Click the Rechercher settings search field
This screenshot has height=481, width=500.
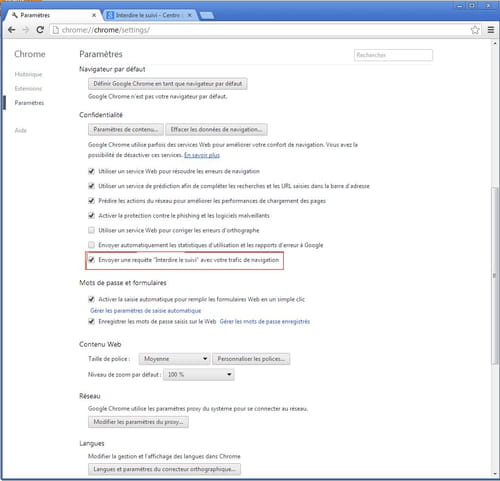[x=393, y=55]
